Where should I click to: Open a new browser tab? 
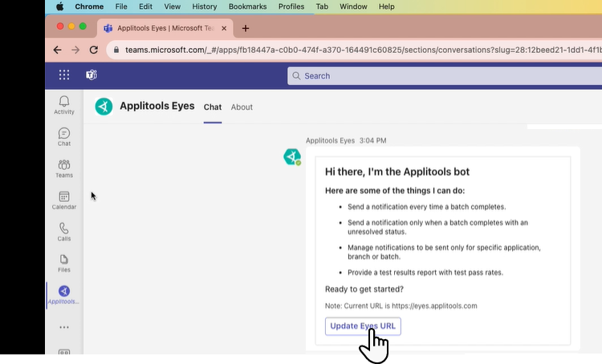pos(246,28)
